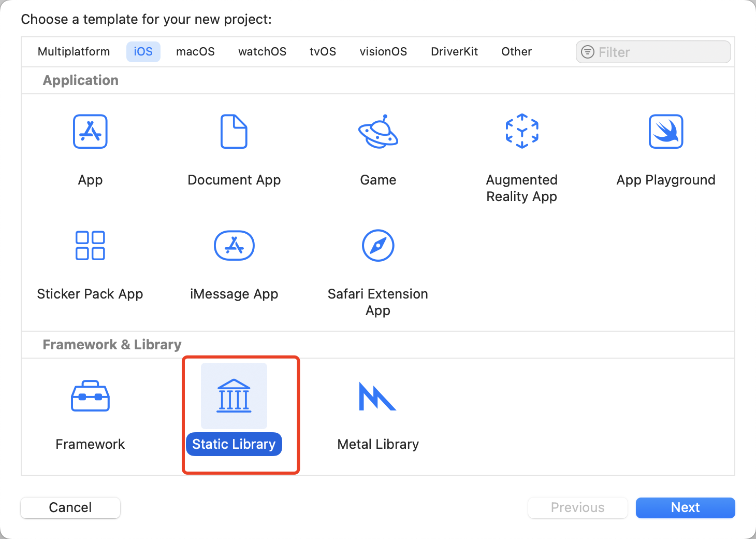Click the 'App Playground' label

pyautogui.click(x=666, y=180)
